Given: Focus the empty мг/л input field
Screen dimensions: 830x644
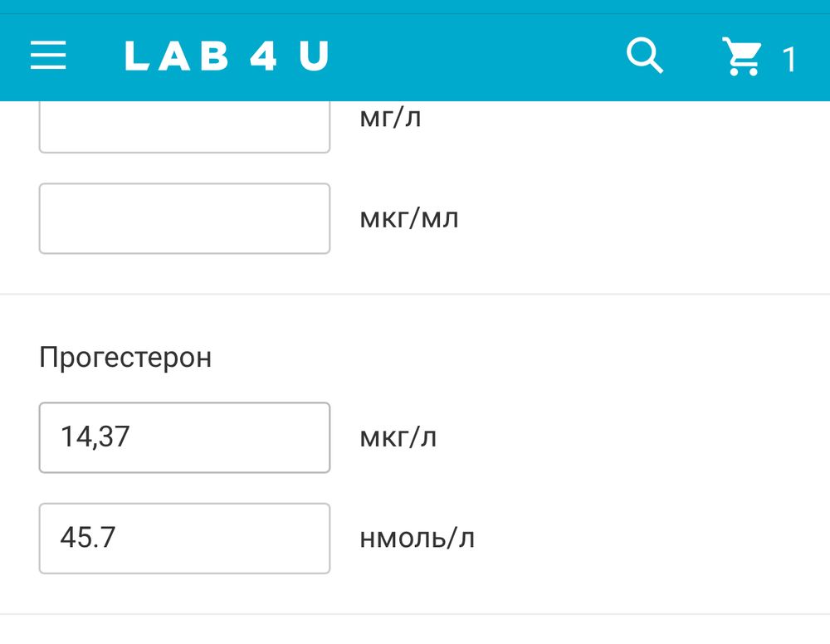Looking at the screenshot, I should [x=184, y=126].
